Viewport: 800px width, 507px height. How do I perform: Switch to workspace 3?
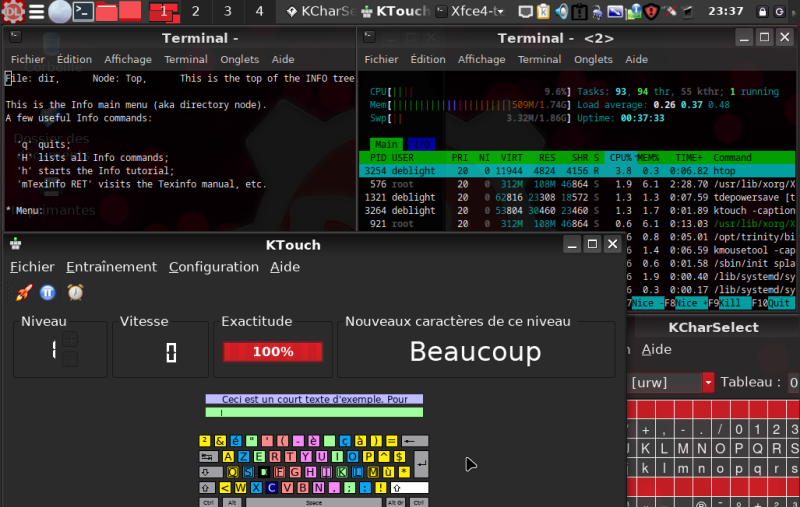click(228, 11)
